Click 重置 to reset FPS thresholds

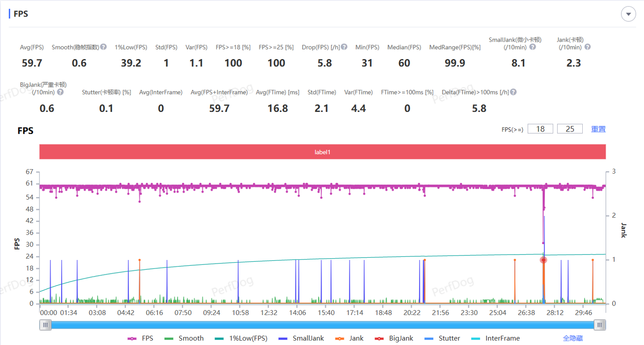pyautogui.click(x=598, y=129)
